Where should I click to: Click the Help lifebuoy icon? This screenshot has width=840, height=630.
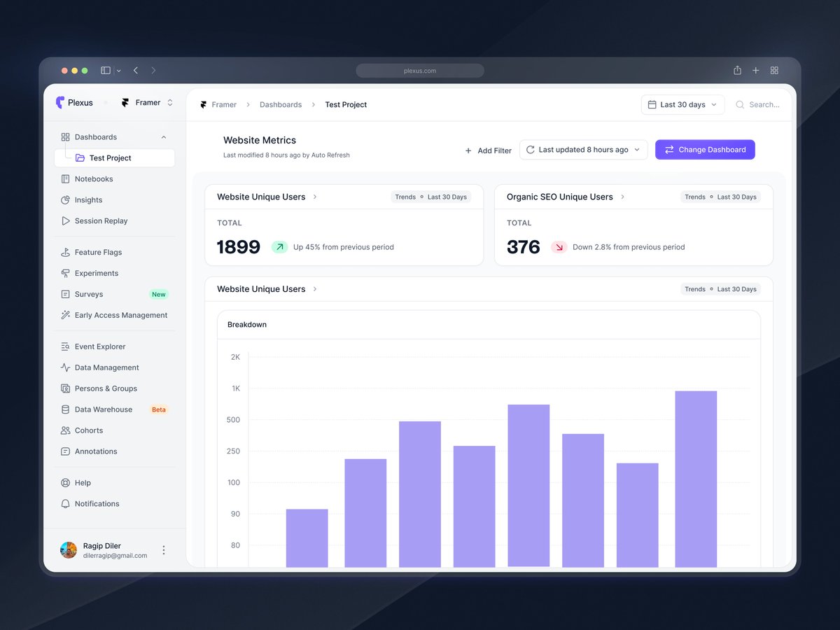coord(65,484)
